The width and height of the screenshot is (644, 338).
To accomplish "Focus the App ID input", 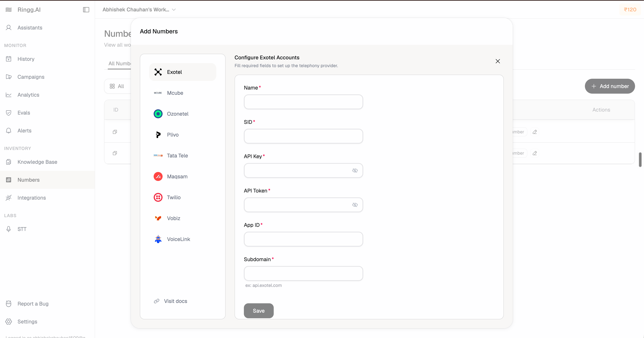I will (303, 239).
